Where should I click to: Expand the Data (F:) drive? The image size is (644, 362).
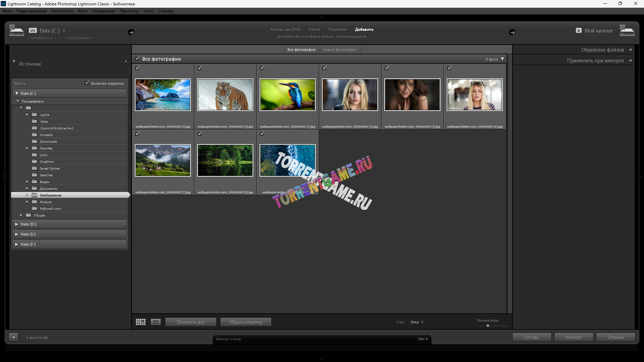(x=17, y=244)
